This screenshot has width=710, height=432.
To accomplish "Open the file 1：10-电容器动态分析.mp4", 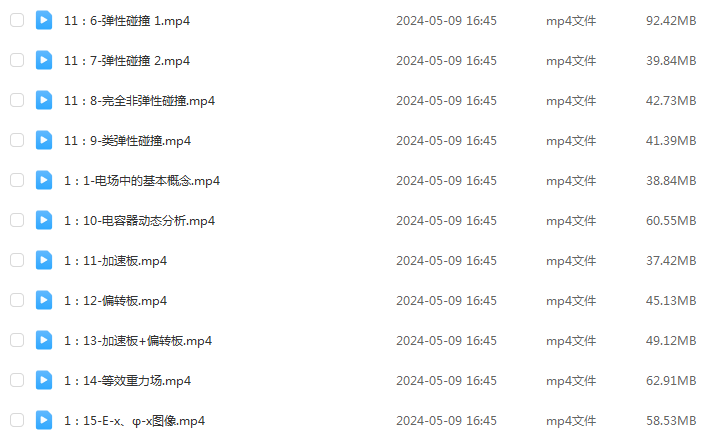I will [x=139, y=221].
